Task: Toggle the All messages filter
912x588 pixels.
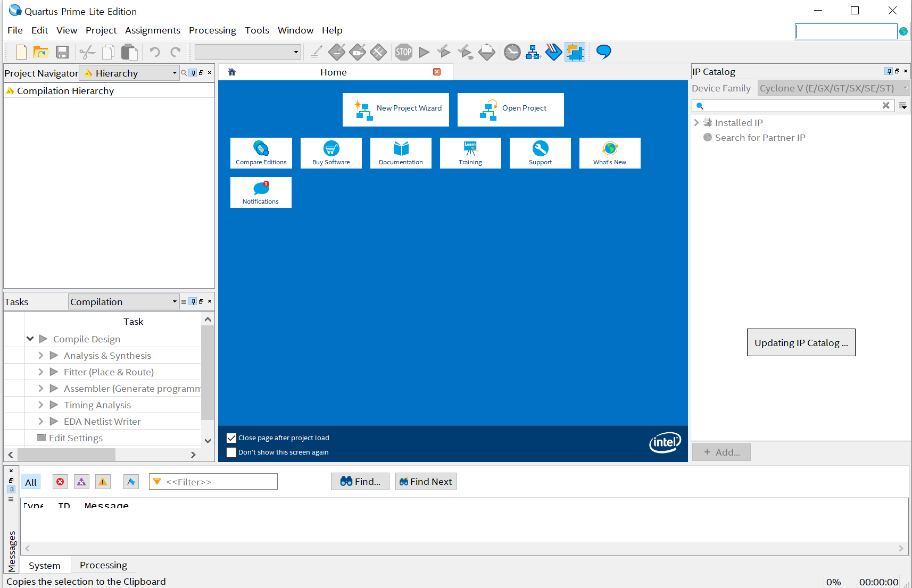Action: (31, 482)
